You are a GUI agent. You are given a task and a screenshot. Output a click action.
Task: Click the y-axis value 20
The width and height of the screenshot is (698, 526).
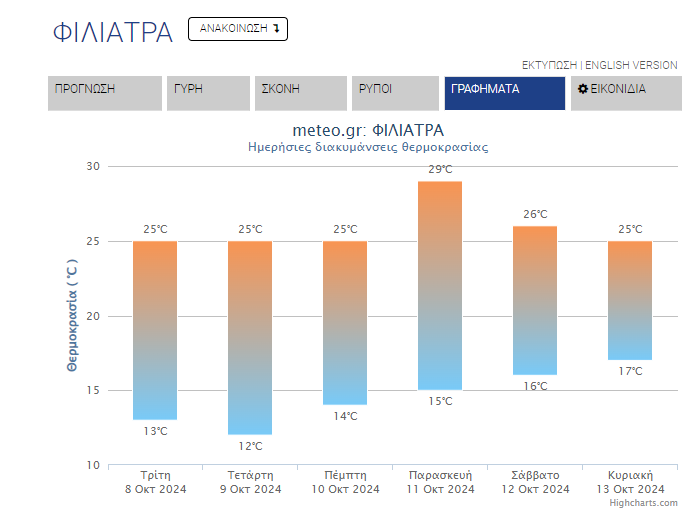coord(93,316)
